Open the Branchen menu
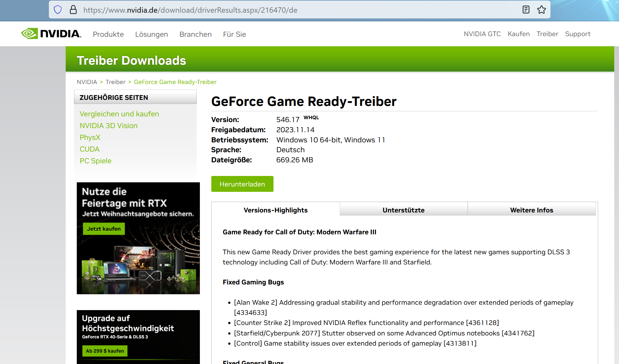The image size is (619, 364). pyautogui.click(x=195, y=34)
